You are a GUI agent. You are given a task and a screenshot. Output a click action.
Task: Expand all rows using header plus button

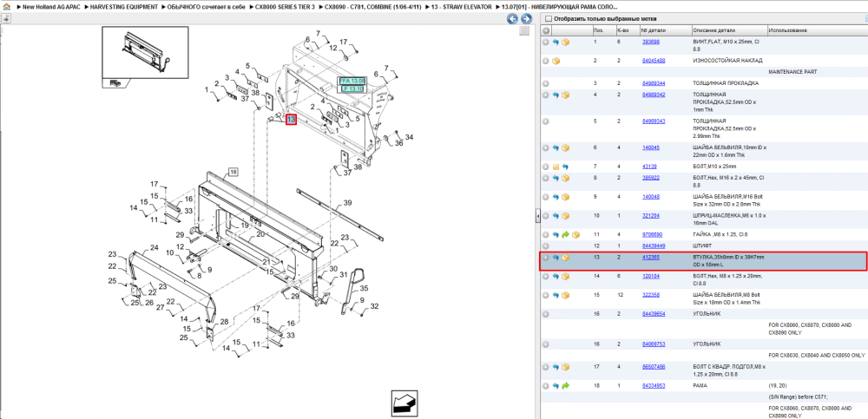coord(546,30)
